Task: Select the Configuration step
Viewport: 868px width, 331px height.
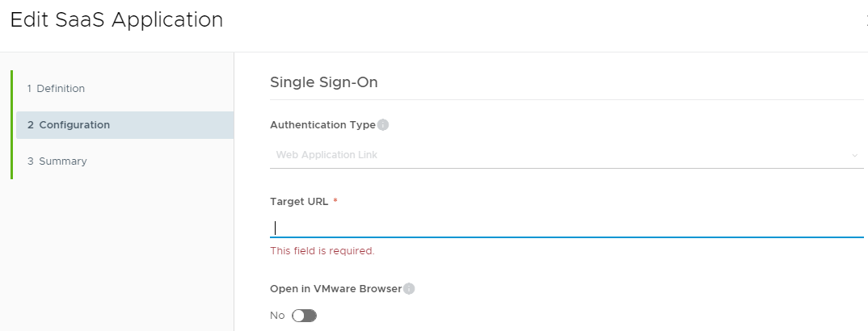Action: pos(69,125)
